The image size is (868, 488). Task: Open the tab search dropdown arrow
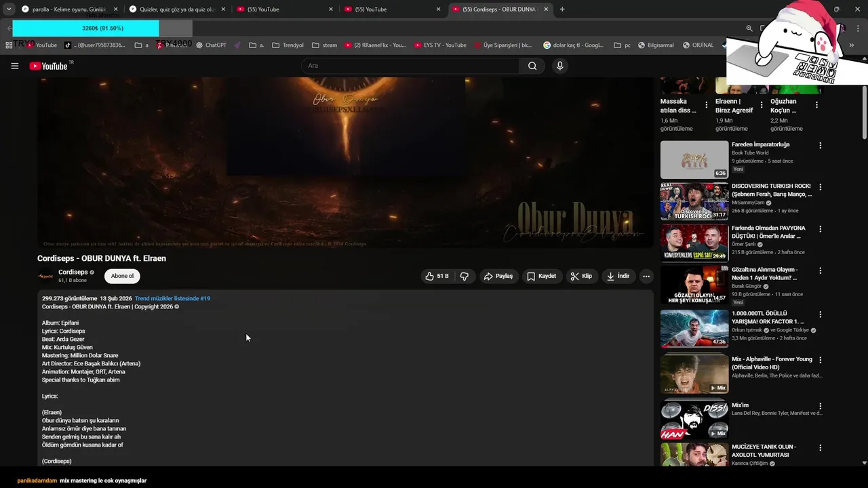coord(9,9)
